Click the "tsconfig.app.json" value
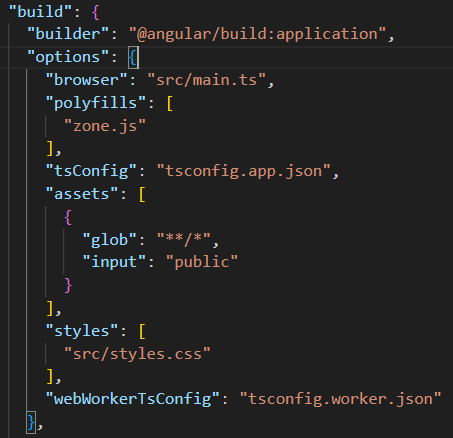Image resolution: width=453 pixels, height=438 pixels. tap(244, 171)
